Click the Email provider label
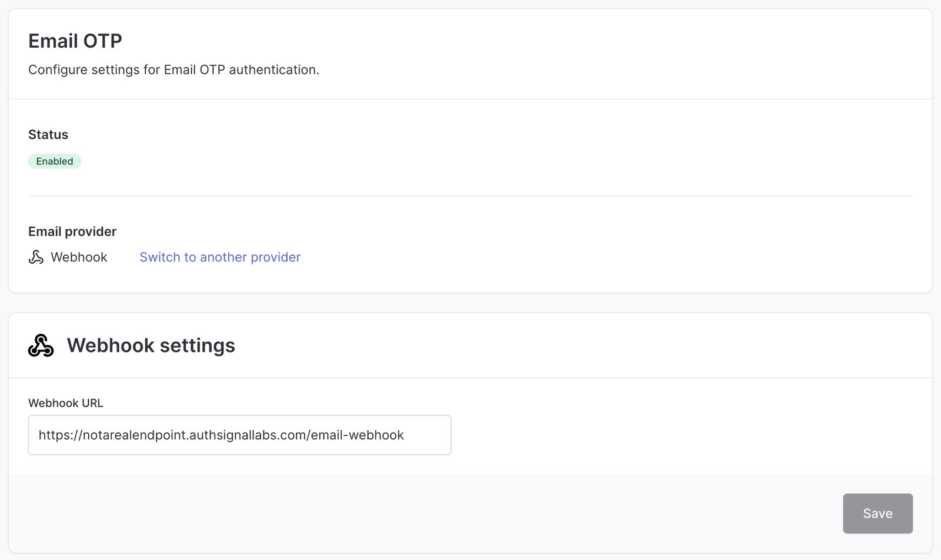The image size is (941, 560). 72,232
